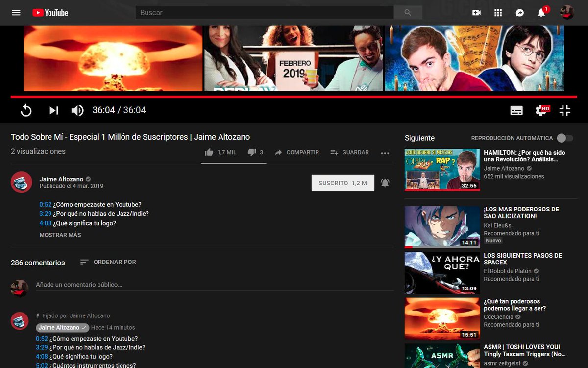Jump to 0:52 in pinned comment
This screenshot has width=588, height=368.
[x=42, y=339]
